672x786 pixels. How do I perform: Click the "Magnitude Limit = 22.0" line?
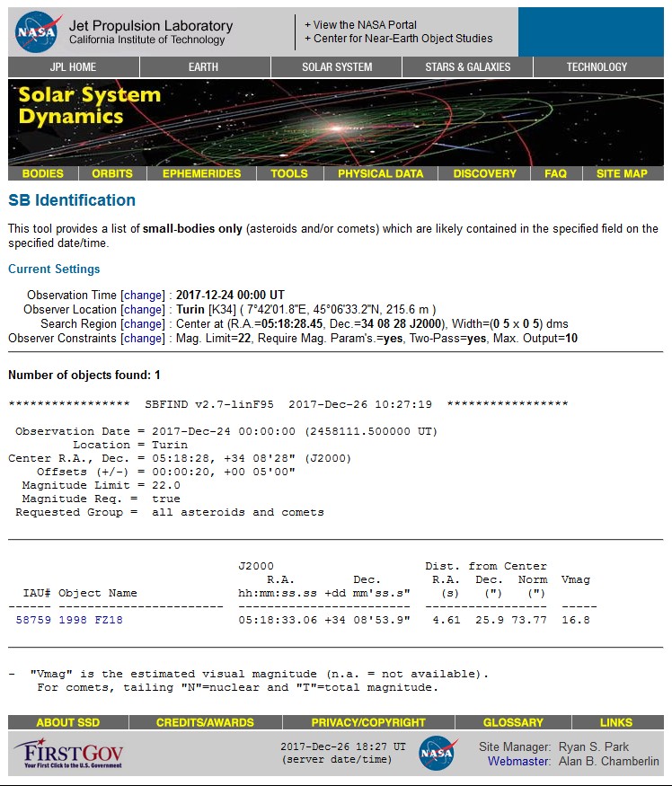pos(101,486)
